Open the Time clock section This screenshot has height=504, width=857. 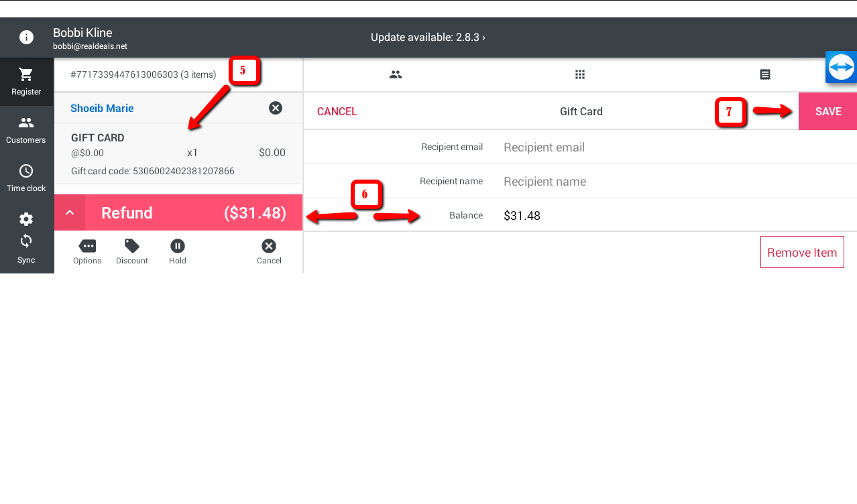26,178
